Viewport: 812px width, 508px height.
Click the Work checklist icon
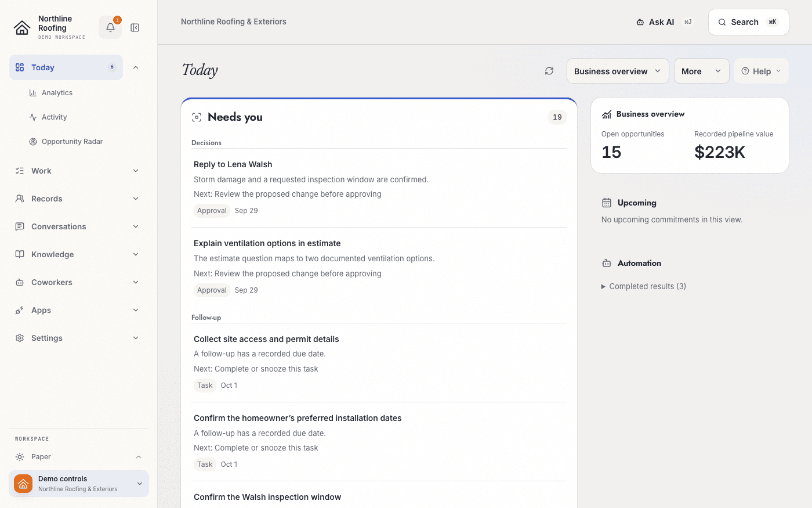(x=20, y=171)
